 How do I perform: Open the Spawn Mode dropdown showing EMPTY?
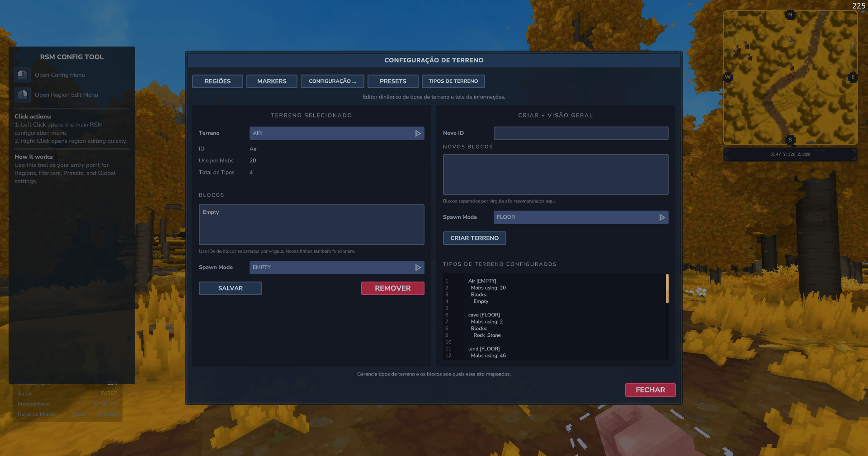[337, 268]
